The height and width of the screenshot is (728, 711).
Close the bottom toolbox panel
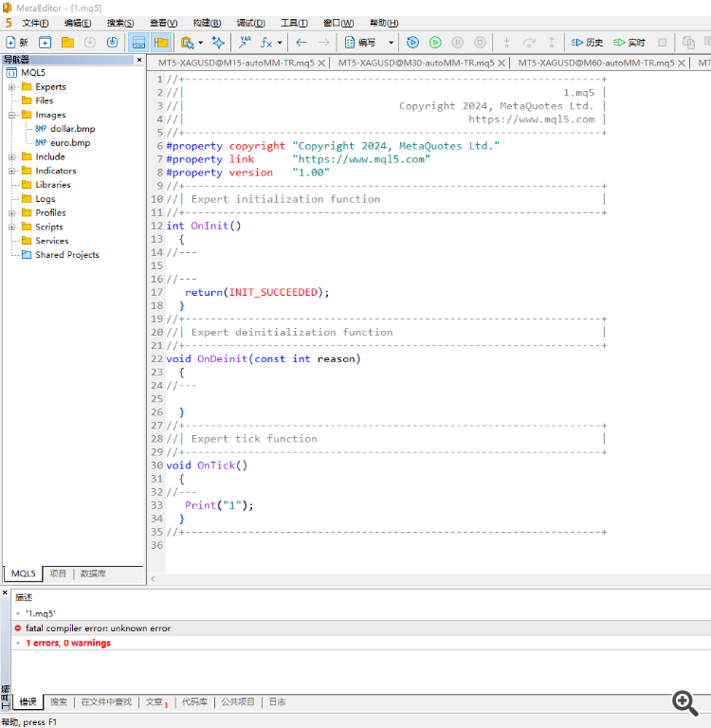click(5, 592)
